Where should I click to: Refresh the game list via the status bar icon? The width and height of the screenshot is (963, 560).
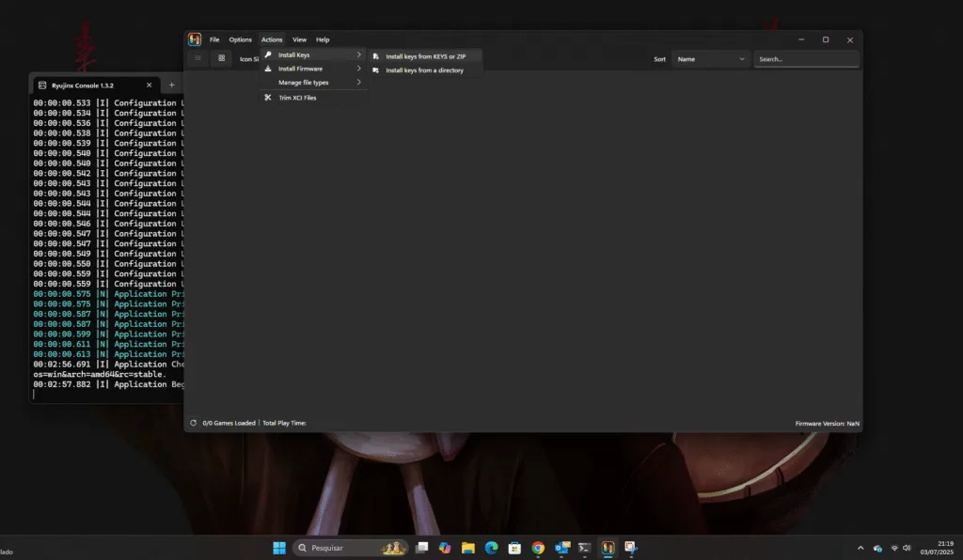click(194, 423)
